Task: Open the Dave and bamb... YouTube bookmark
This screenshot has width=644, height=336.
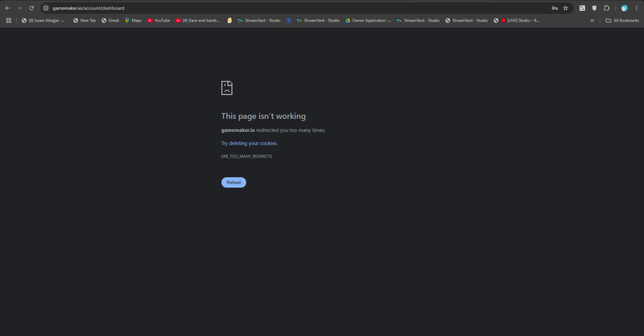Action: 197,20
